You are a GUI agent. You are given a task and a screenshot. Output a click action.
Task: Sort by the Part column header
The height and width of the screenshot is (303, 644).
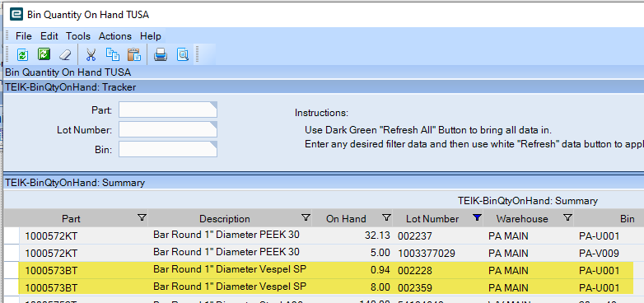[71, 219]
